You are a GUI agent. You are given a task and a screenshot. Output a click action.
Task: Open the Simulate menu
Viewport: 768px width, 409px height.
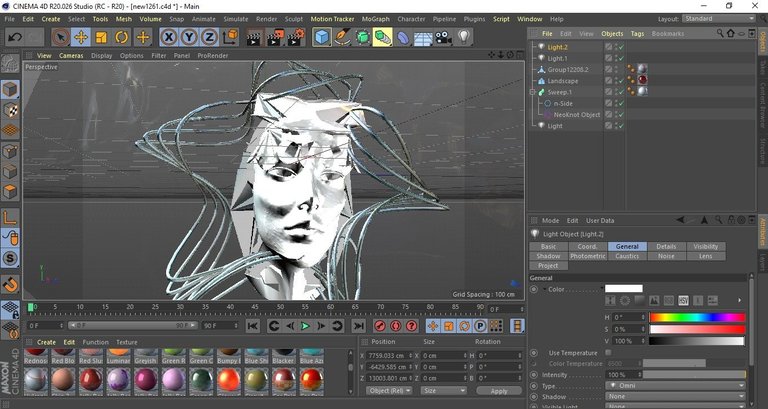click(x=236, y=19)
